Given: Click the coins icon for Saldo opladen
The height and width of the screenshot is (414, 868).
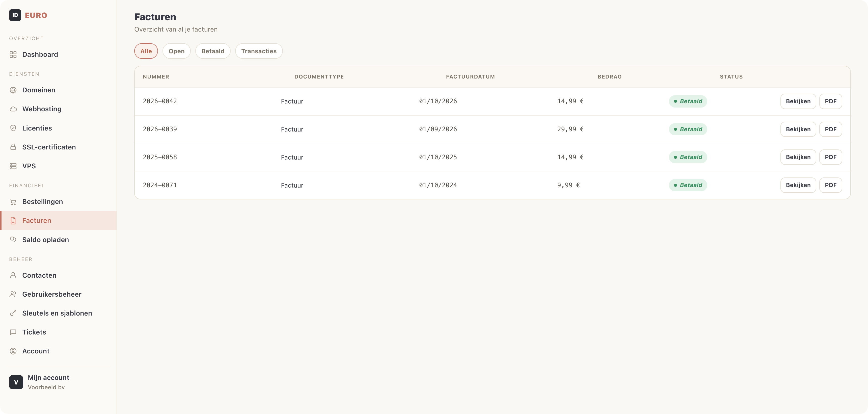Looking at the screenshot, I should (x=13, y=239).
